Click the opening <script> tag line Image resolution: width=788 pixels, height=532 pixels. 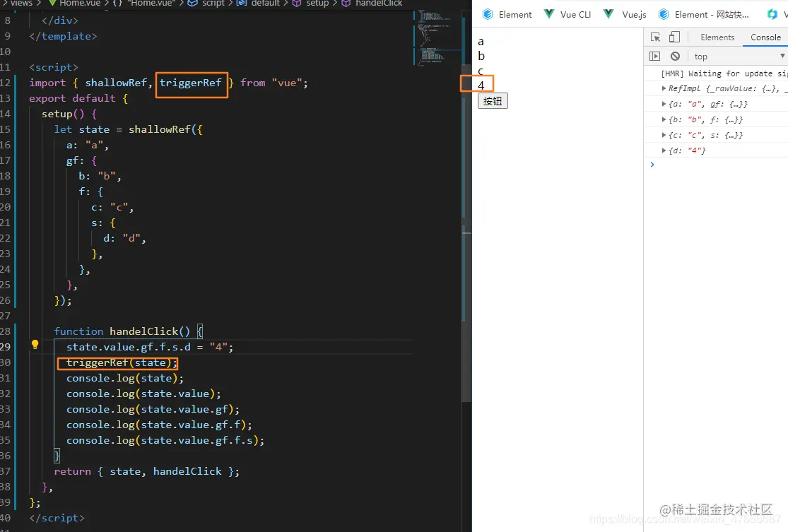tap(54, 67)
